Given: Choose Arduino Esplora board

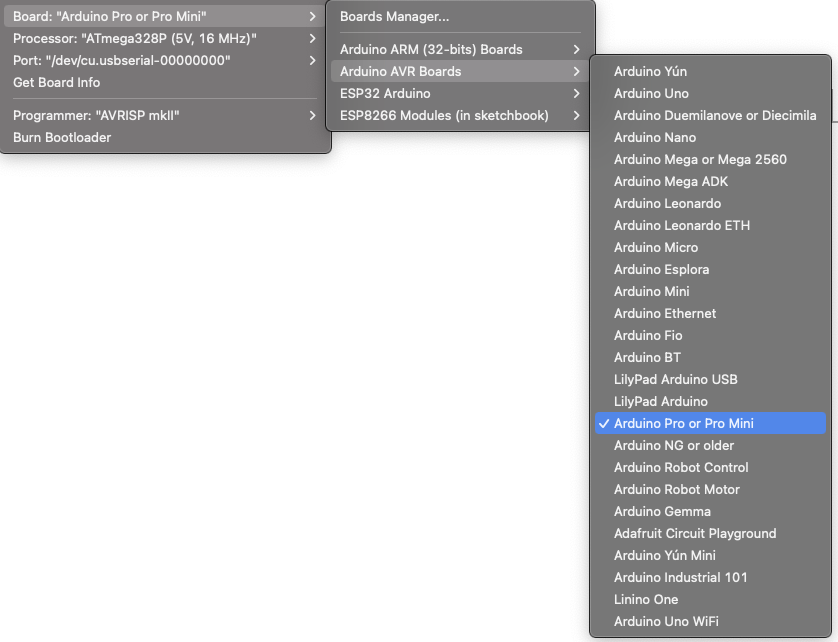Looking at the screenshot, I should click(x=710, y=269).
